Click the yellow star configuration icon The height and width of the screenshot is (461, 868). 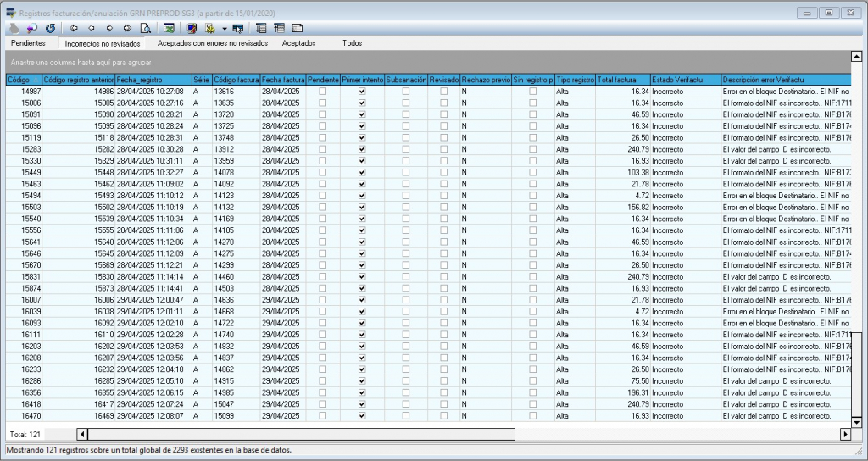[210, 28]
